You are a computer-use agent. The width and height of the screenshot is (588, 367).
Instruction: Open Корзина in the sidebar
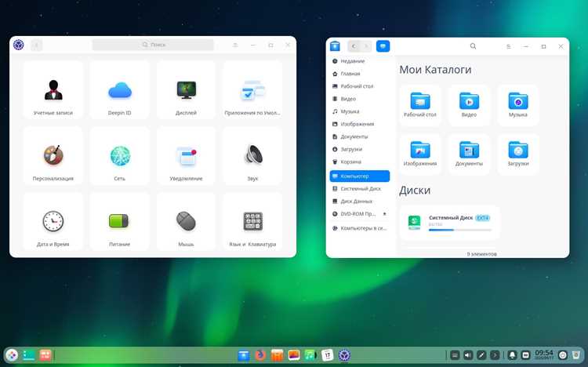point(360,162)
